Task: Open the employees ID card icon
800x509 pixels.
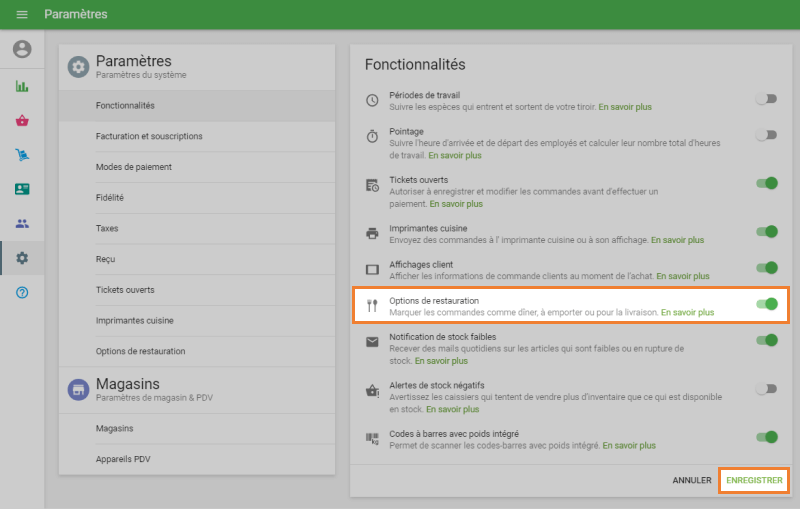Action: pos(22,189)
